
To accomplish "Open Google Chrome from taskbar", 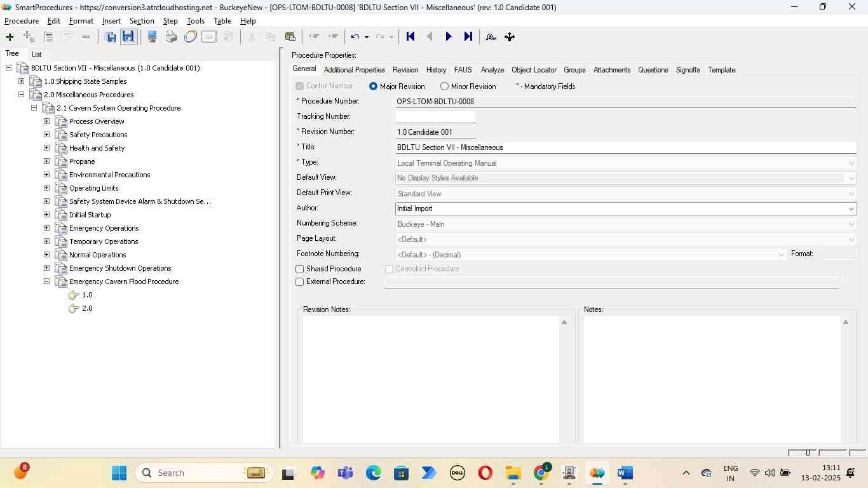I will pyautogui.click(x=541, y=473).
